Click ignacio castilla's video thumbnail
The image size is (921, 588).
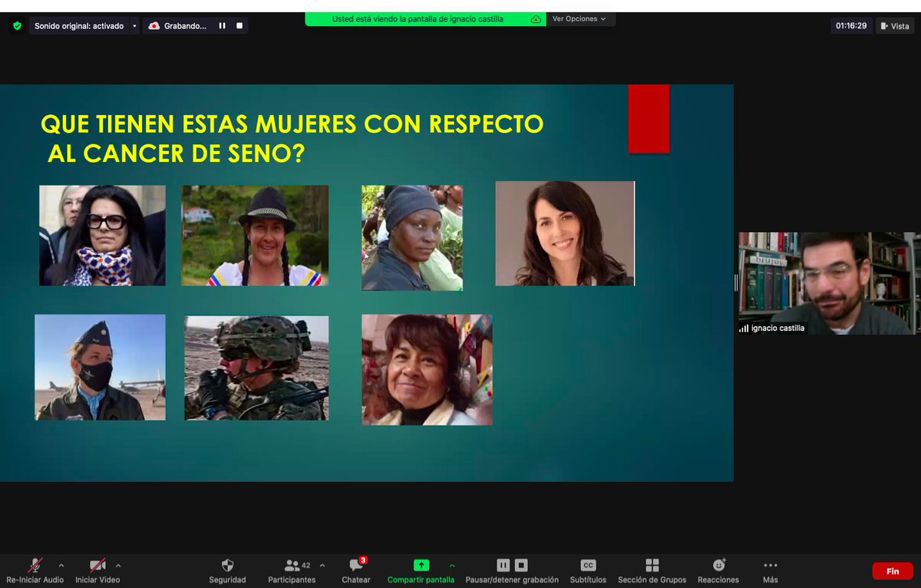coord(827,283)
